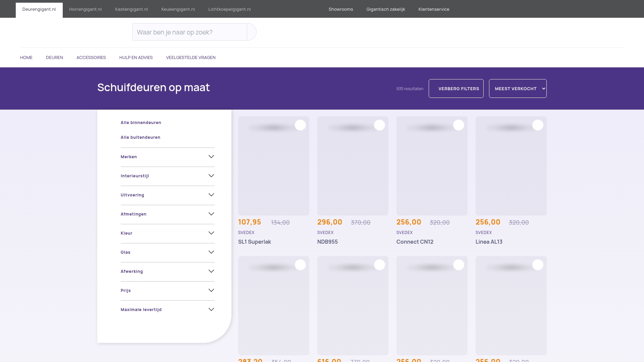
Task: Click the search button beside the search field
Action: [252, 32]
